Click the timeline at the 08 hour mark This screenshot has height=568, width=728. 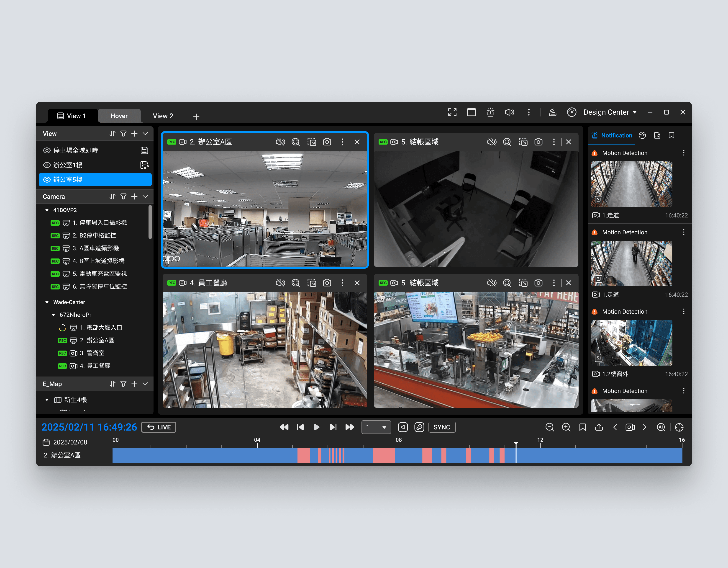[399, 455]
